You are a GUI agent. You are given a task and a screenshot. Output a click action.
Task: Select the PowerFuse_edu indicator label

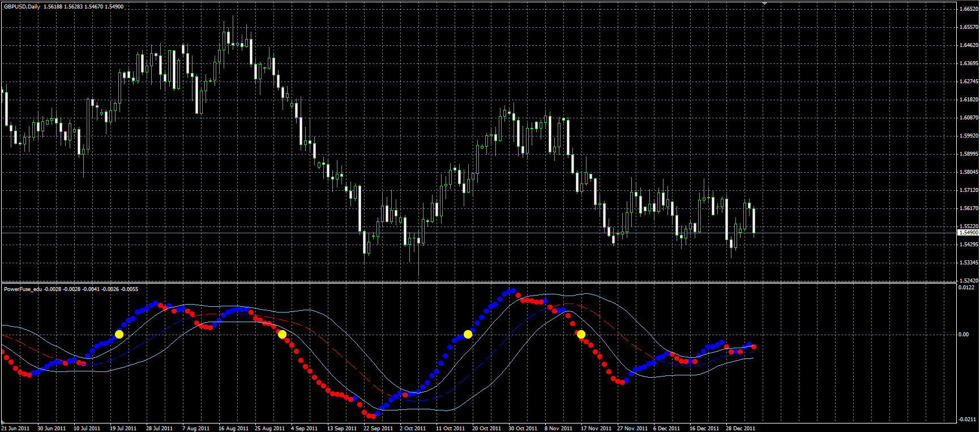pyautogui.click(x=23, y=289)
